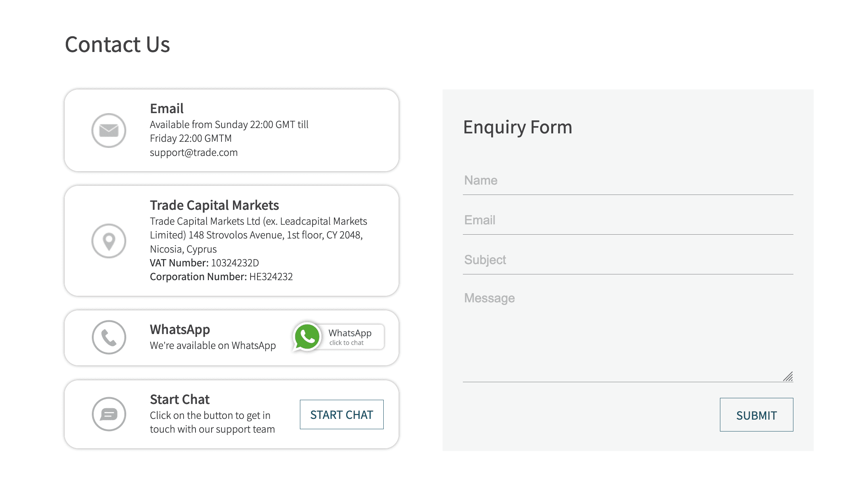Click the message box resize handle
868x485 pixels.
point(788,376)
